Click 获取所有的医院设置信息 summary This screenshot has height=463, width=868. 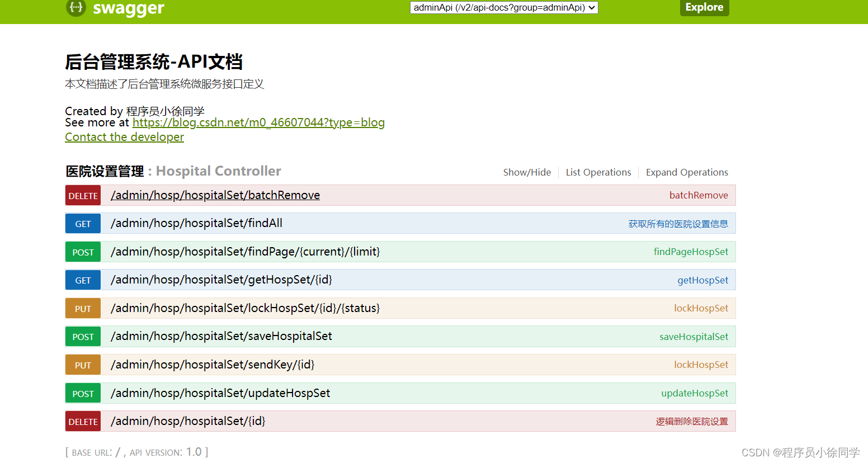[x=678, y=224]
